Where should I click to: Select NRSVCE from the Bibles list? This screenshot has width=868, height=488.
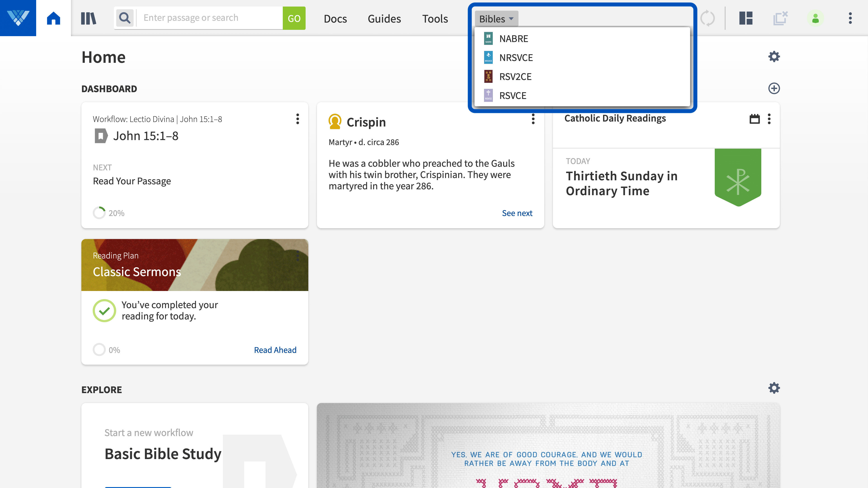tap(582, 57)
